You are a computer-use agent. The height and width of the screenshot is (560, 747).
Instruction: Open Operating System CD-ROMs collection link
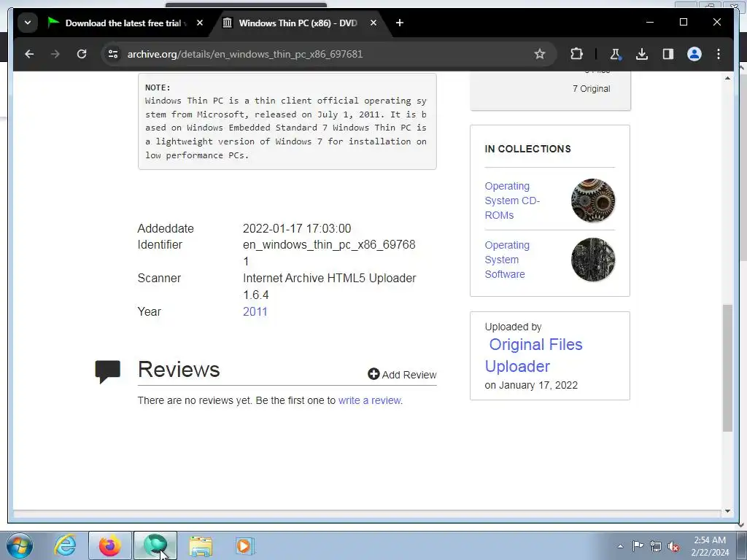click(x=512, y=201)
